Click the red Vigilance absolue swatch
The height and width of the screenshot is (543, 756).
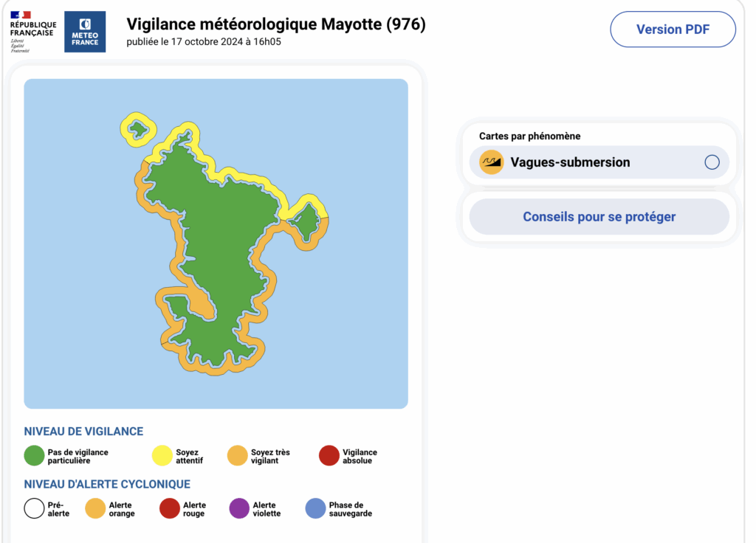[329, 456]
